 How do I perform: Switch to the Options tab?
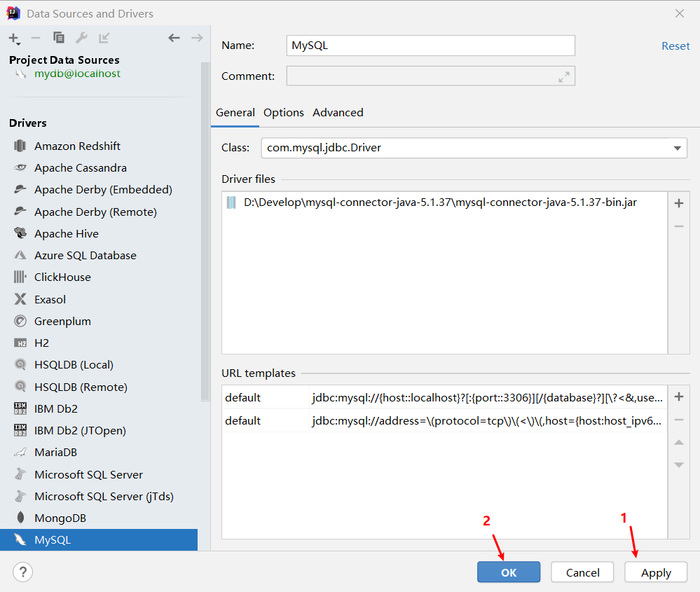[x=284, y=113]
